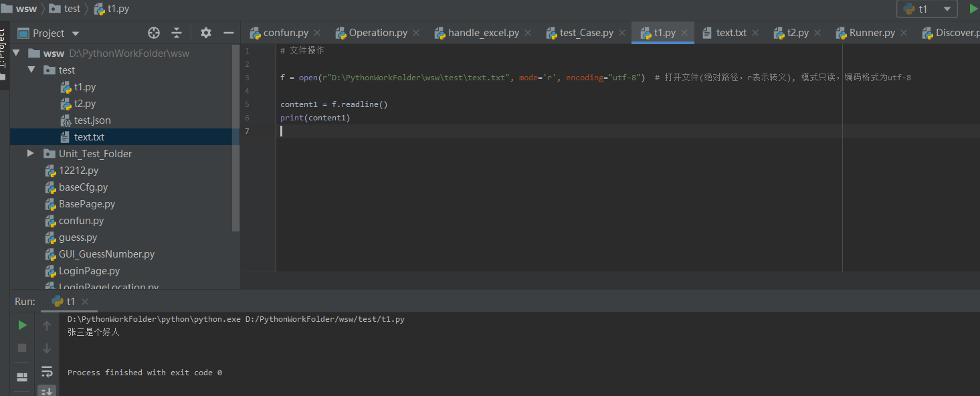
Task: Jump up the stack trace
Action: [47, 326]
